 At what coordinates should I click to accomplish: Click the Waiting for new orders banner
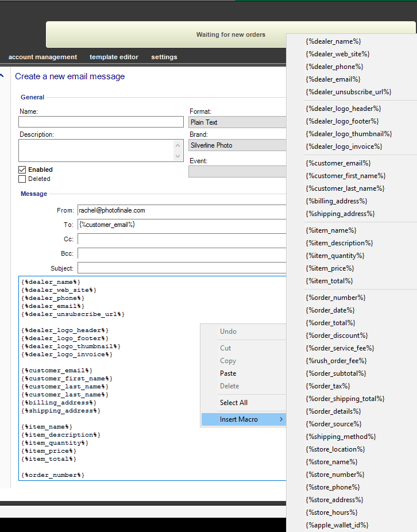coord(230,34)
